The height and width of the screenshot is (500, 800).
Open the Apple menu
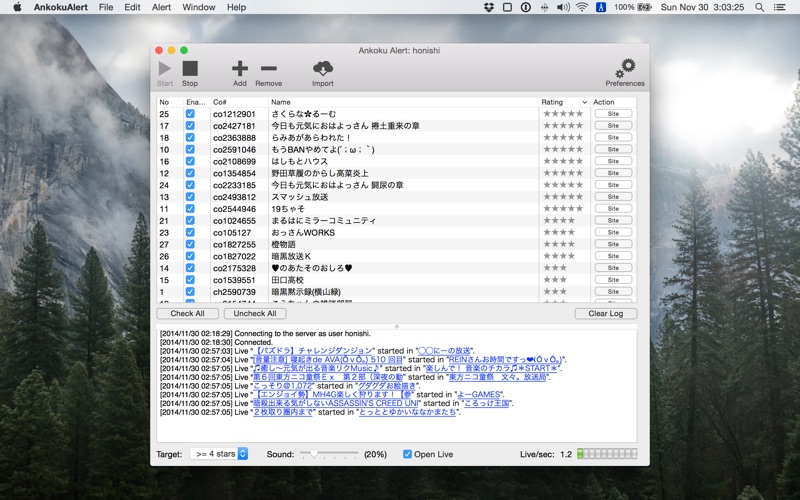pyautogui.click(x=17, y=7)
